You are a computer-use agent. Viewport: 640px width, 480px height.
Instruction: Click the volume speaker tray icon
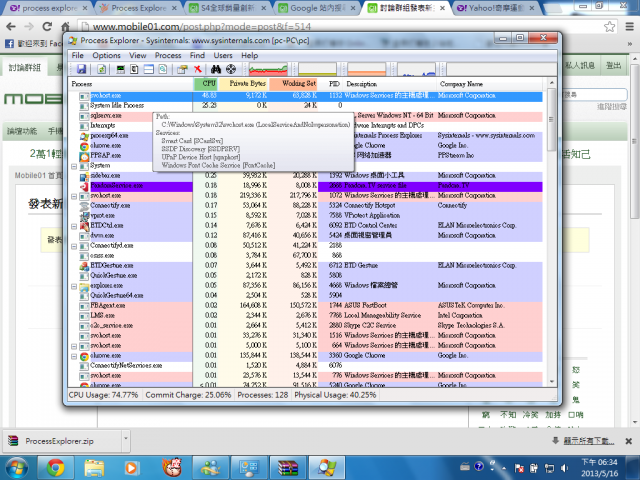564,468
